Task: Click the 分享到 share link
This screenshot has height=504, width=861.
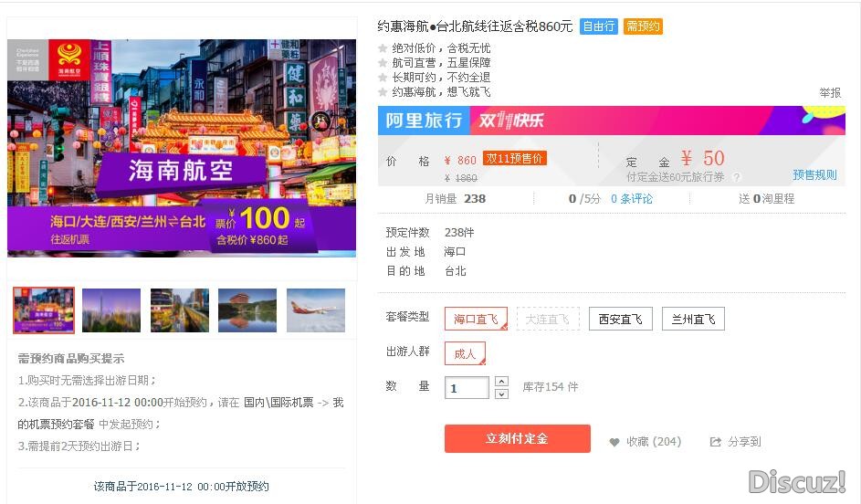Action: (744, 441)
